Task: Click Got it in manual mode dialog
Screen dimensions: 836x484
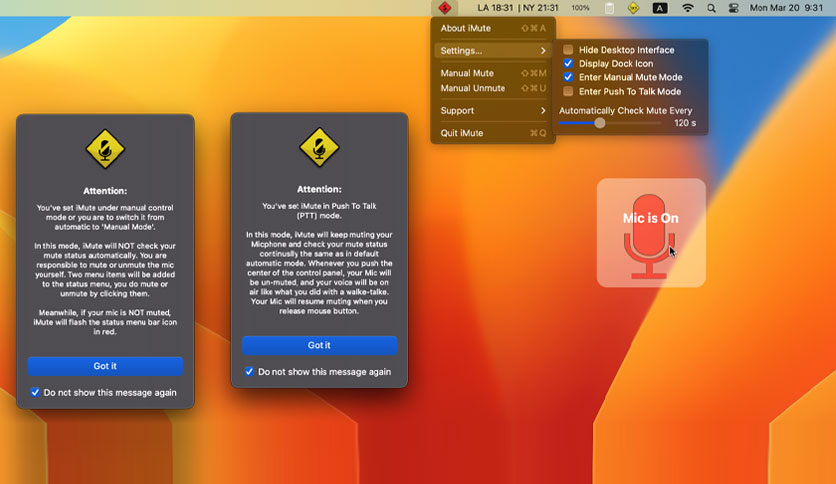Action: pyautogui.click(x=105, y=366)
